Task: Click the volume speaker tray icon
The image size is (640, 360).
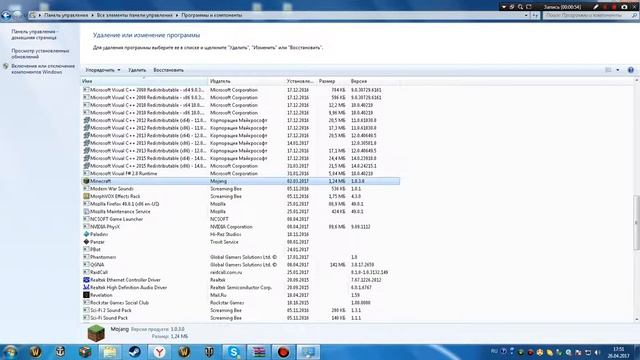Action: pyautogui.click(x=597, y=352)
